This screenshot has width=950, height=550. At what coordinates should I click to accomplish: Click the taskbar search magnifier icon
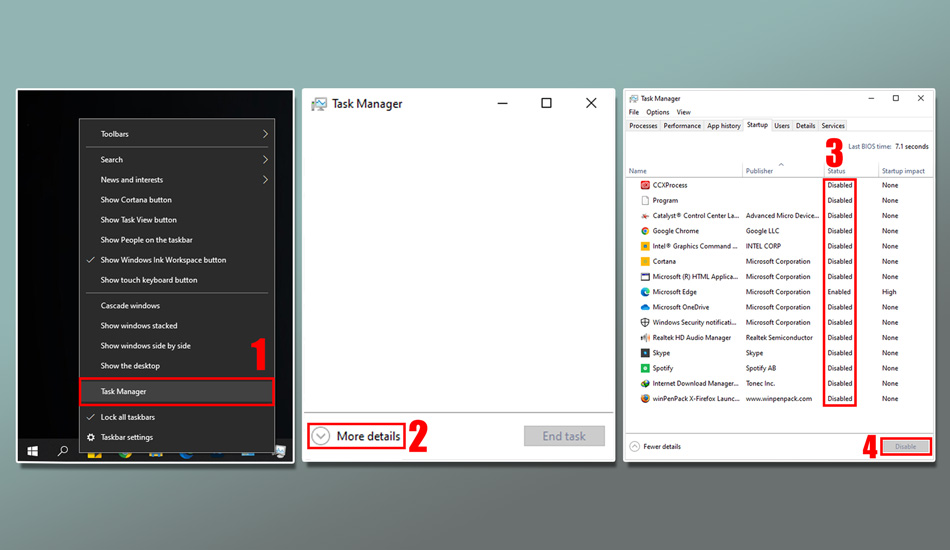tap(62, 451)
